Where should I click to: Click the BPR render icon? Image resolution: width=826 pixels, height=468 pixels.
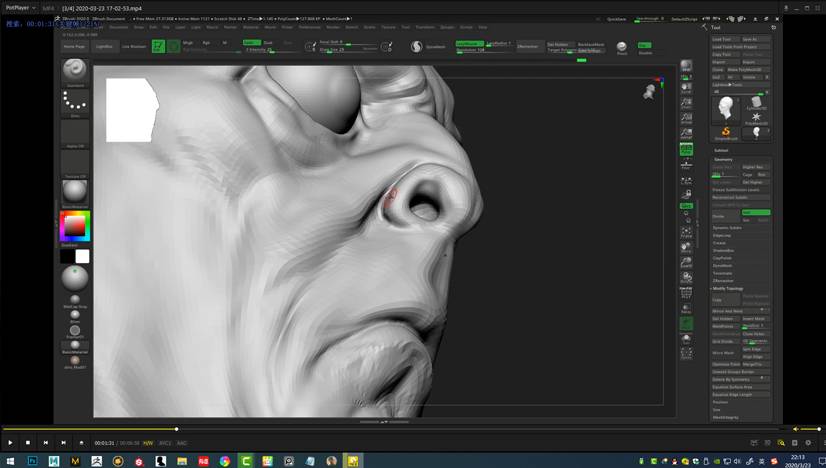point(686,67)
